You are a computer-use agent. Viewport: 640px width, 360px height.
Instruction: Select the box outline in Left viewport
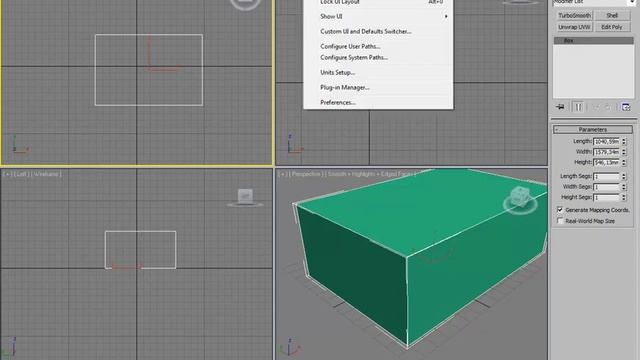click(140, 250)
